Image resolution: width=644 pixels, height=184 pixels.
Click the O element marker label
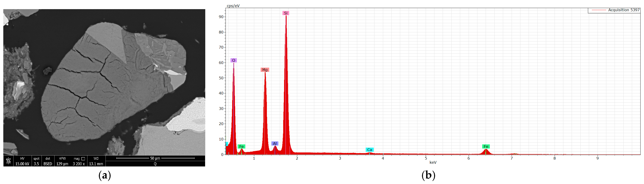233,60
